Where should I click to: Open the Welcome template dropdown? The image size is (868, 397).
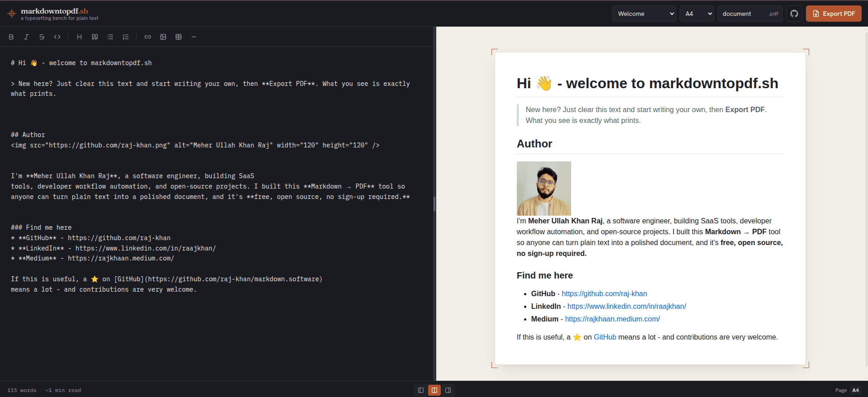click(644, 14)
